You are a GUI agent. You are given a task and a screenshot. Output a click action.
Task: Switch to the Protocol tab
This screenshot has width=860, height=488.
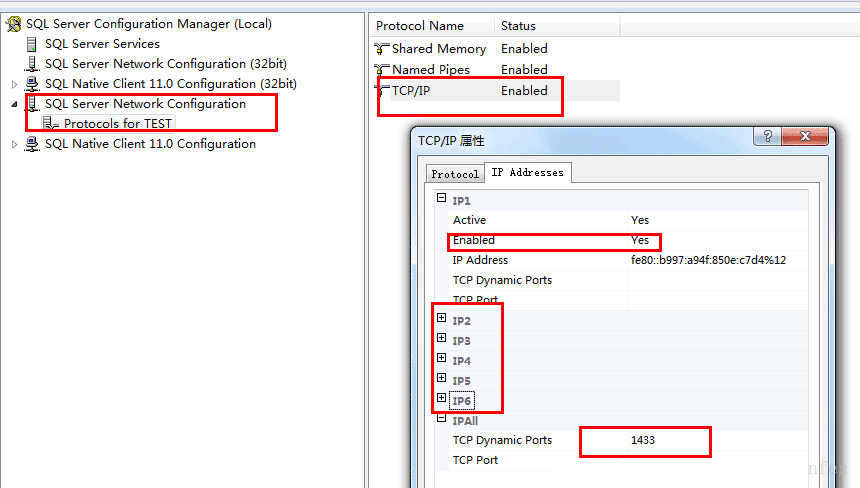[455, 174]
